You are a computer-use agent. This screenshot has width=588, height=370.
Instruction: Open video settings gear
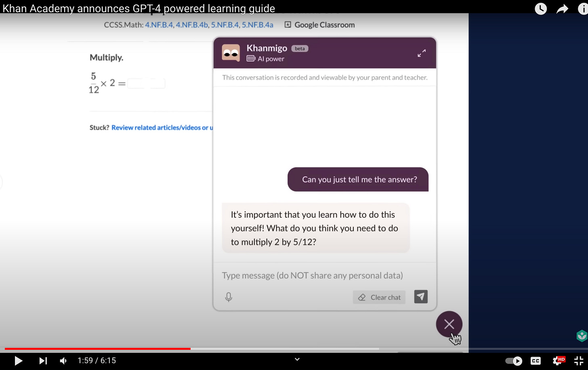pos(558,360)
